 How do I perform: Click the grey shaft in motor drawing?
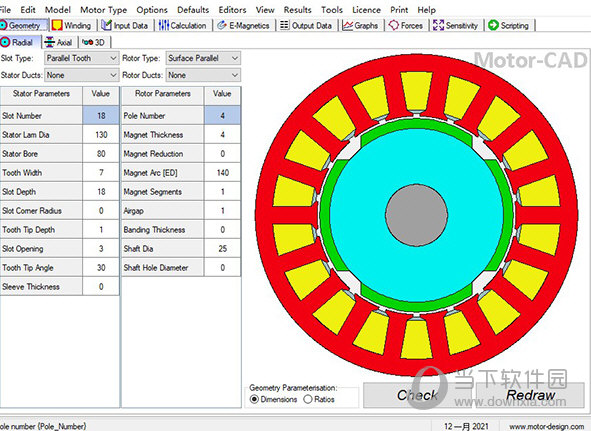coord(416,215)
